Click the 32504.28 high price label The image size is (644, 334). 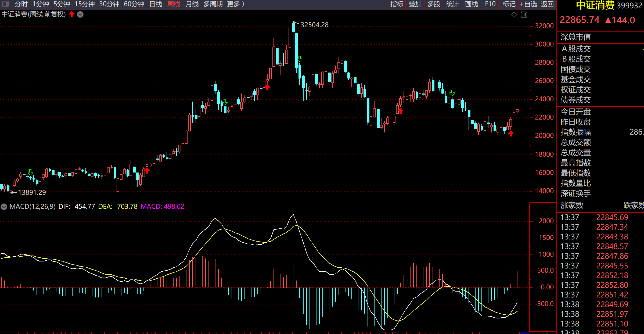[314, 25]
